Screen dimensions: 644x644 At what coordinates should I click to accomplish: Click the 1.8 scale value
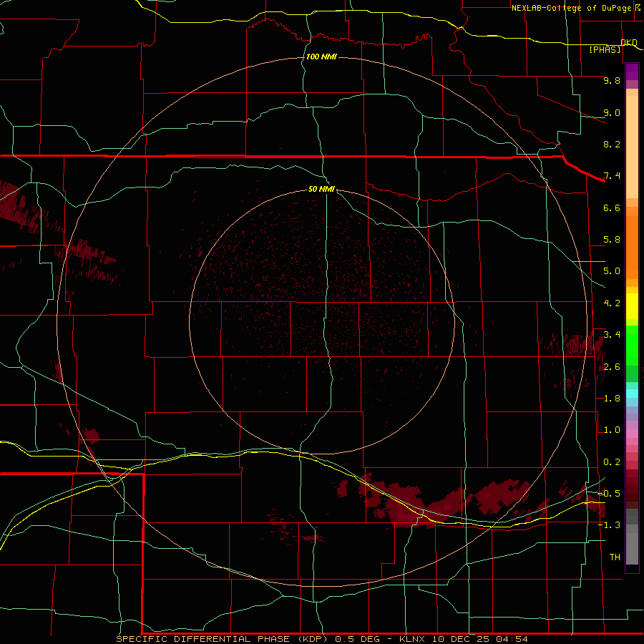tap(612, 399)
